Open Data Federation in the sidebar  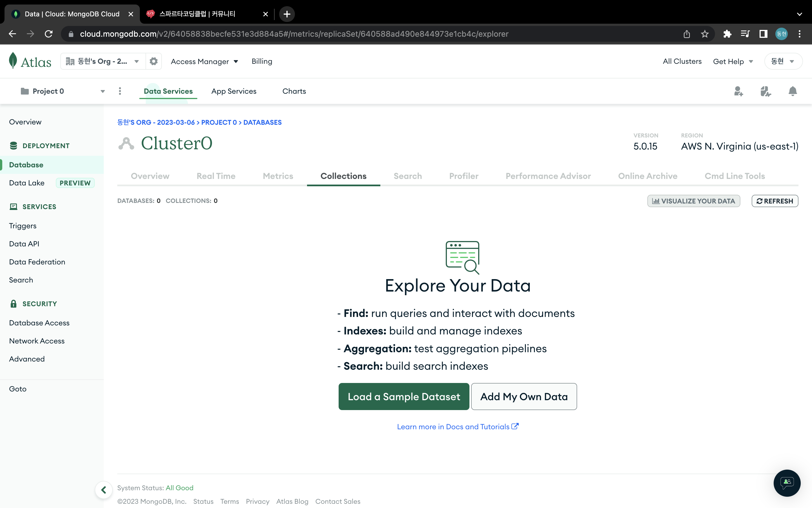pos(37,262)
